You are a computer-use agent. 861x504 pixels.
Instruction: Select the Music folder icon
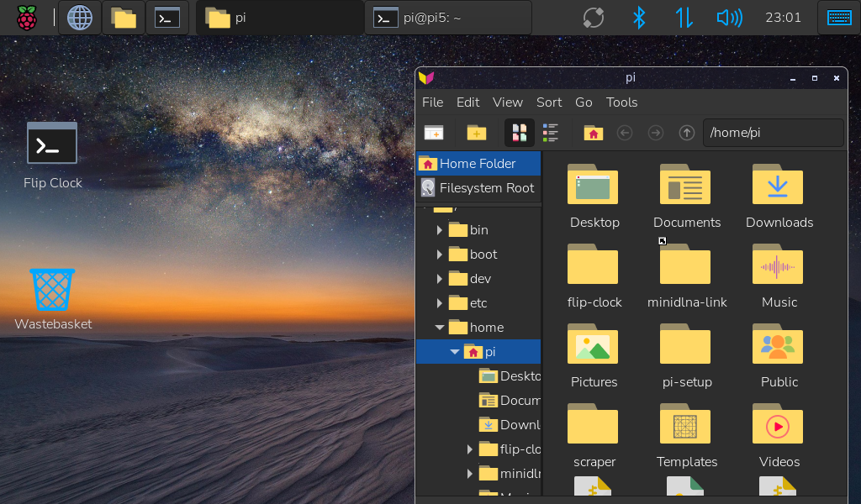tap(779, 276)
